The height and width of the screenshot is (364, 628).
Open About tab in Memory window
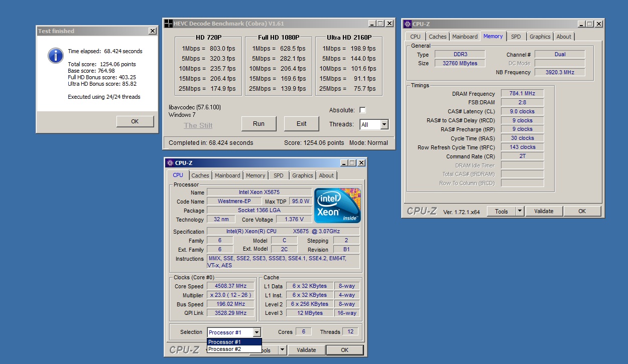564,37
